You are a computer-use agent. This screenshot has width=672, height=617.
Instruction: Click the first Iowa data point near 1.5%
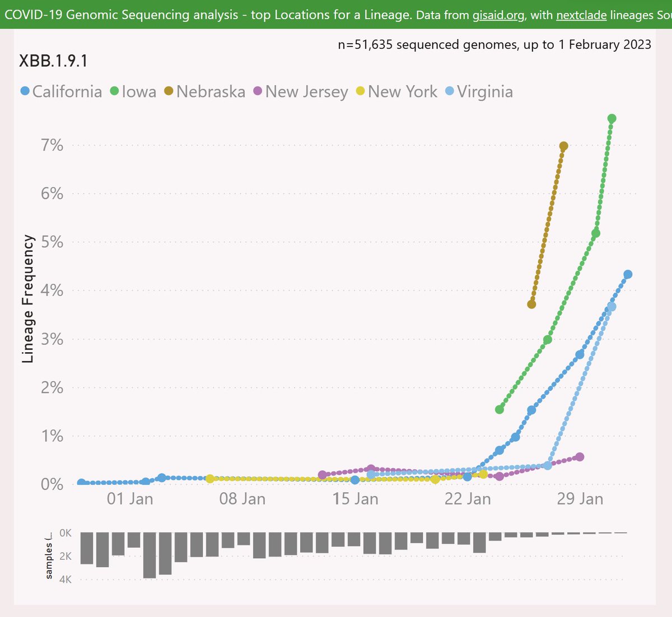pyautogui.click(x=500, y=410)
